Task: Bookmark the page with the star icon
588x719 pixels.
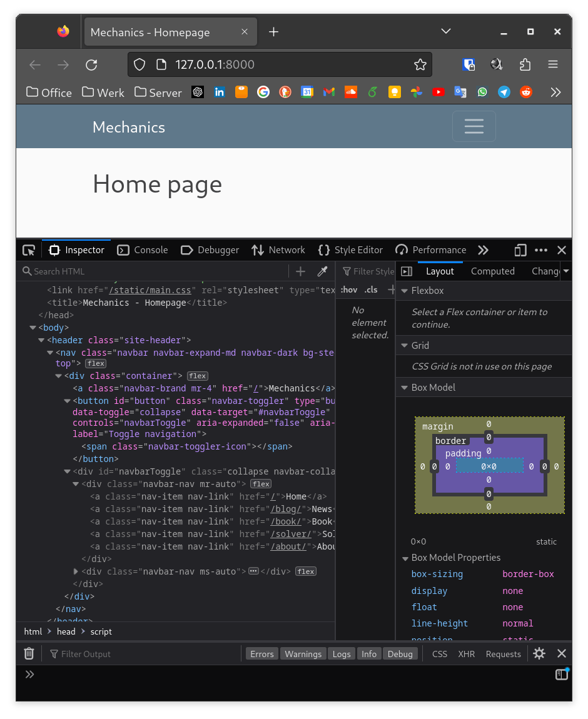Action: tap(420, 64)
